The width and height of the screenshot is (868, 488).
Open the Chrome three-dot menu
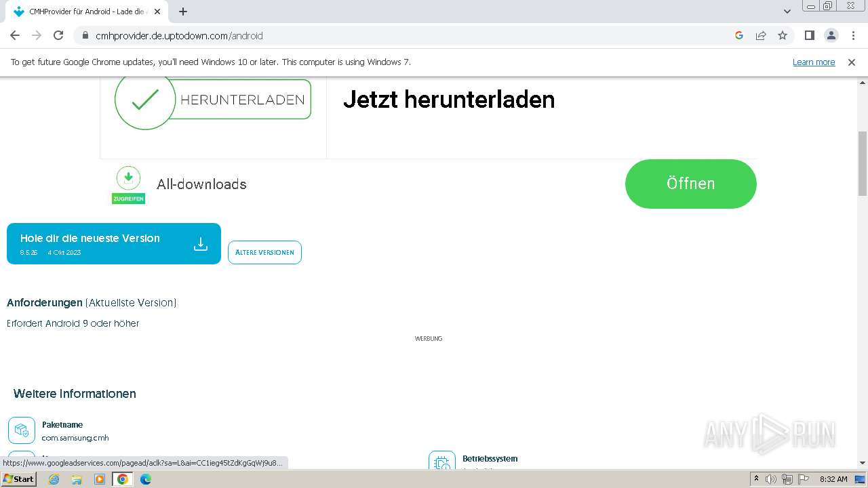pyautogui.click(x=852, y=35)
